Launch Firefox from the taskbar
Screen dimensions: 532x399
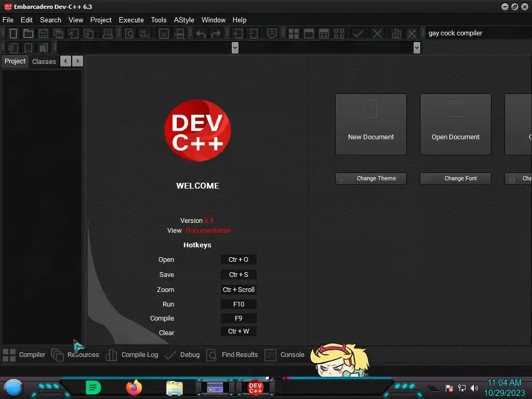point(134,388)
